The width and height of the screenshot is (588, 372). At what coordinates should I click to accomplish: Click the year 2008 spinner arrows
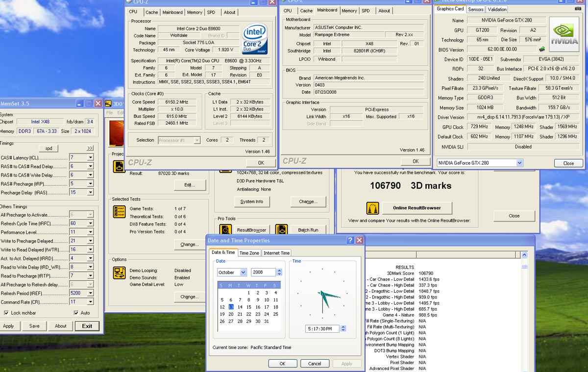coord(279,273)
